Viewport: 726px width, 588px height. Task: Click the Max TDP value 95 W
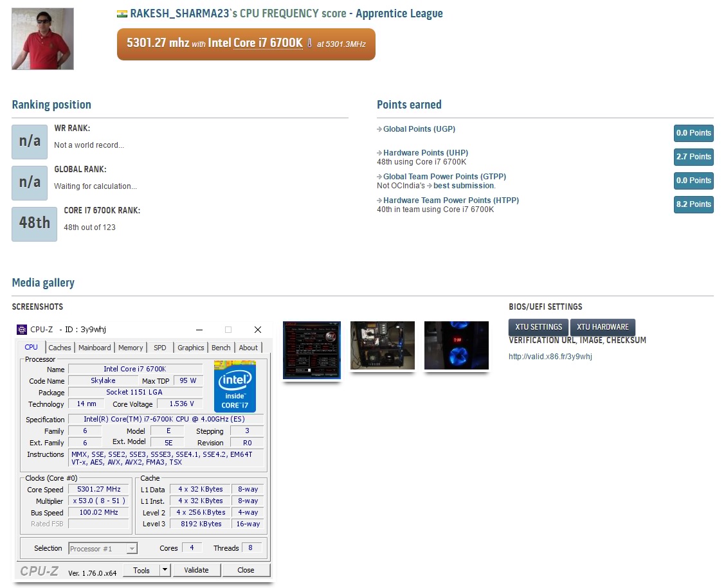coord(188,380)
